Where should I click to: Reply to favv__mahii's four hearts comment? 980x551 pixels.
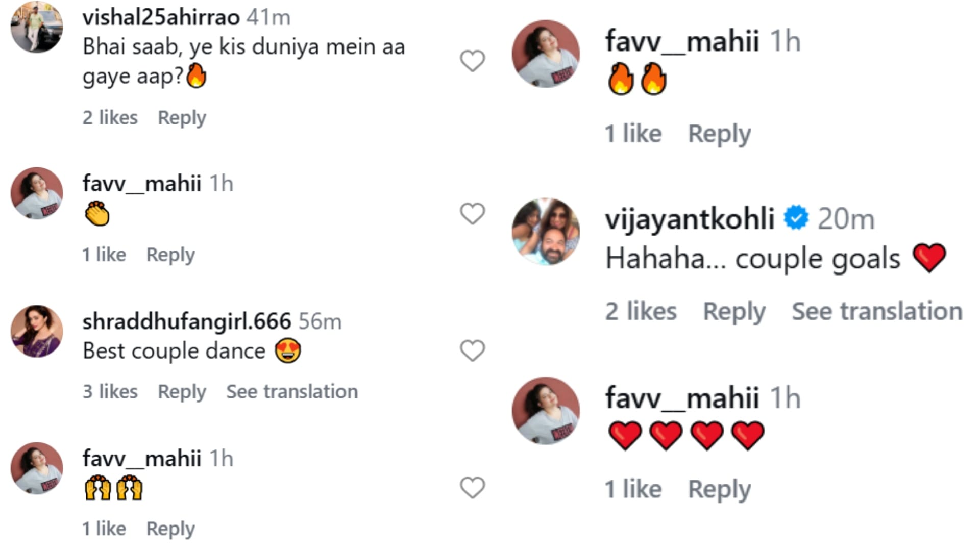pos(719,489)
